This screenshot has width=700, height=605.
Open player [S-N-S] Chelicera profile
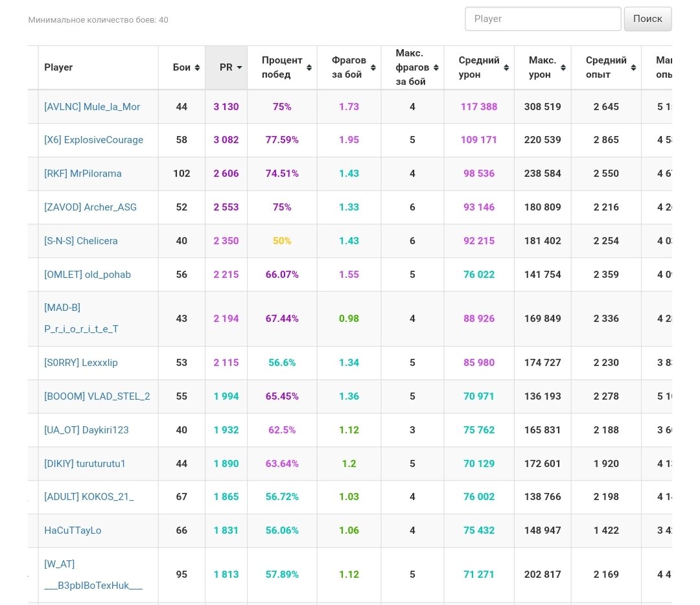[81, 240]
